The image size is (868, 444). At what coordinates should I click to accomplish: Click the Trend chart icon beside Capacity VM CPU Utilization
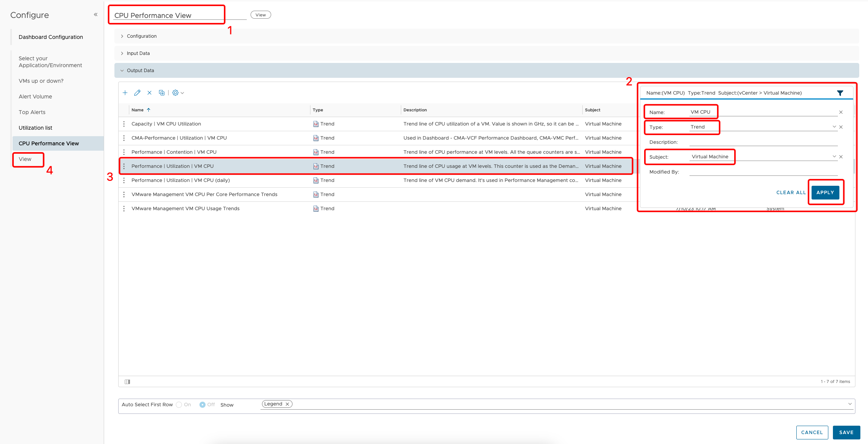point(316,124)
